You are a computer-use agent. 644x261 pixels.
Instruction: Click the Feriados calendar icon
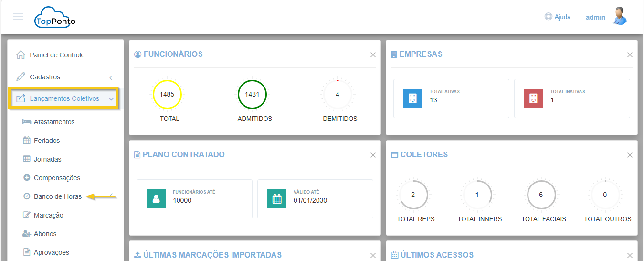[x=27, y=141]
